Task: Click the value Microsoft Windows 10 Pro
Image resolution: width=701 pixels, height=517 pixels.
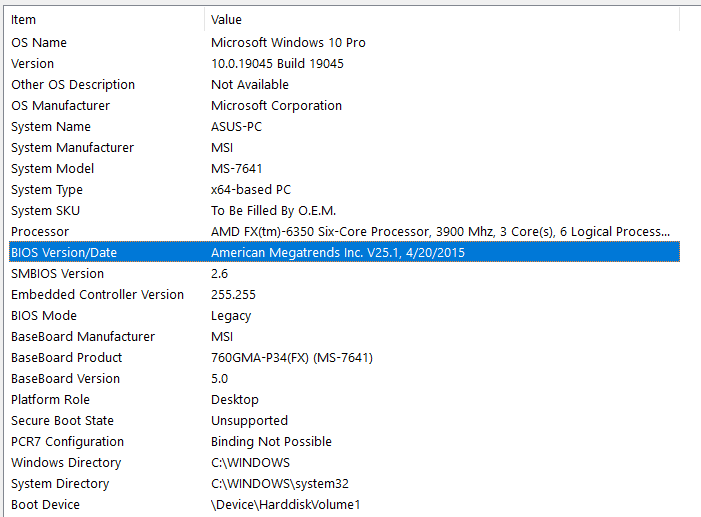Action: point(288,42)
